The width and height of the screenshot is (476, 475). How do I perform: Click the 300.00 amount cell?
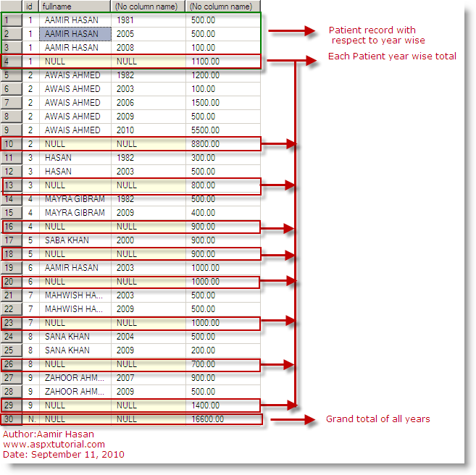223,158
